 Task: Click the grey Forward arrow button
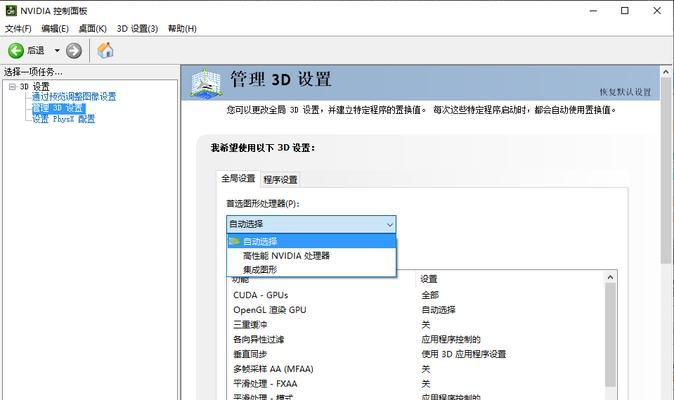click(74, 51)
